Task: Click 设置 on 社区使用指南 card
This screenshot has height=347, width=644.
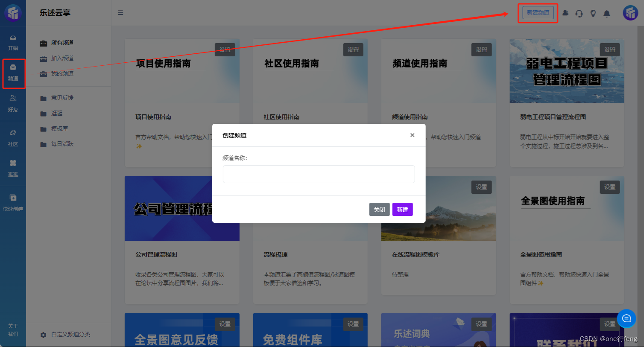Action: coord(353,50)
